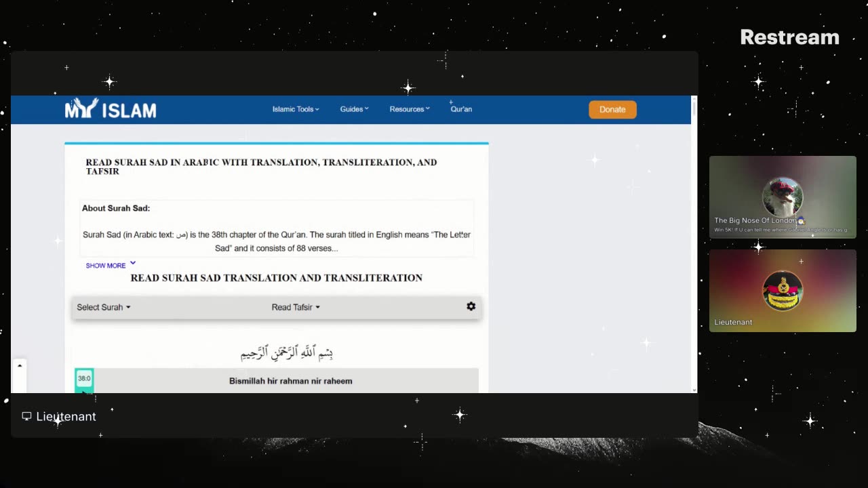
Task: Click the Arabic Bismillah verse text
Action: 287,352
